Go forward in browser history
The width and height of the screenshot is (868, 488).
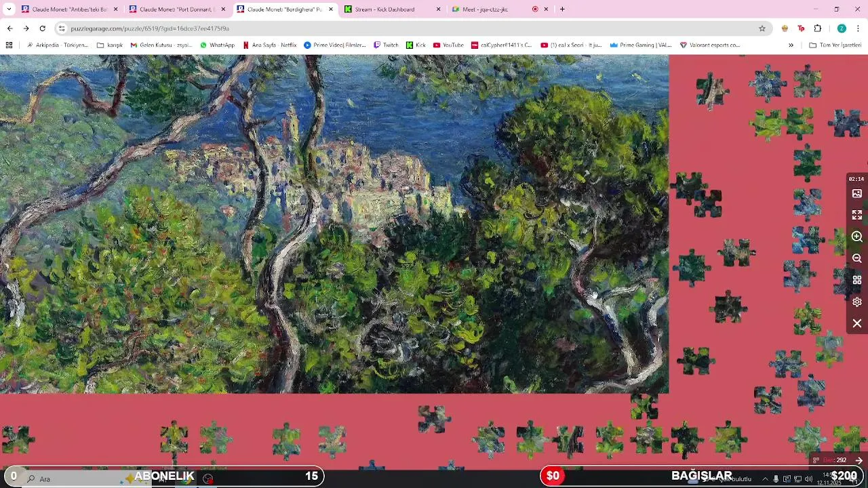click(26, 28)
